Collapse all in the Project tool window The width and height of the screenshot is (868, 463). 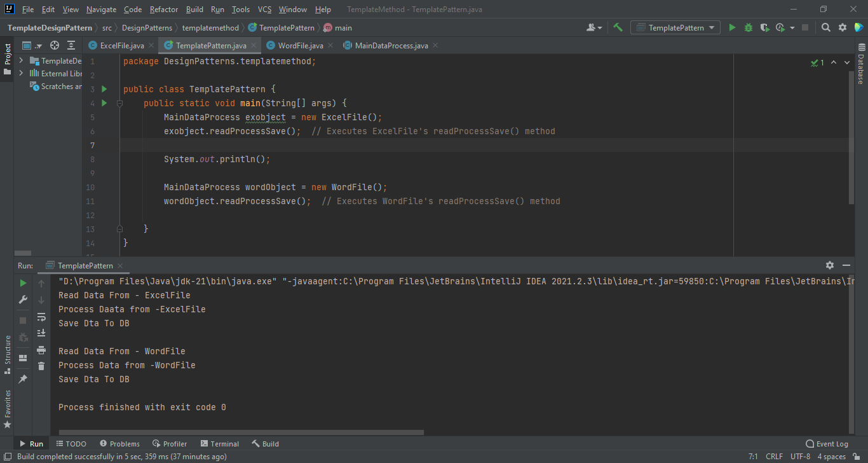click(x=71, y=45)
